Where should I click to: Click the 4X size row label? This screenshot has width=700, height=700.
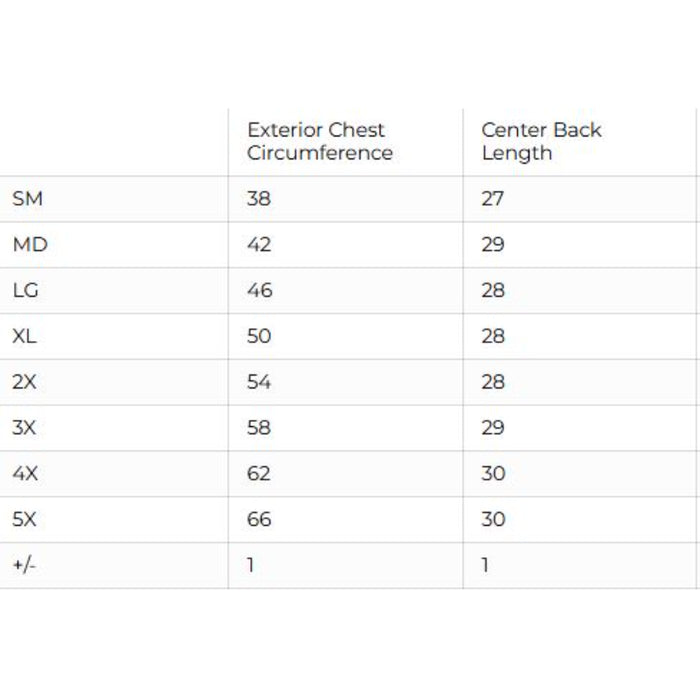coord(25,474)
